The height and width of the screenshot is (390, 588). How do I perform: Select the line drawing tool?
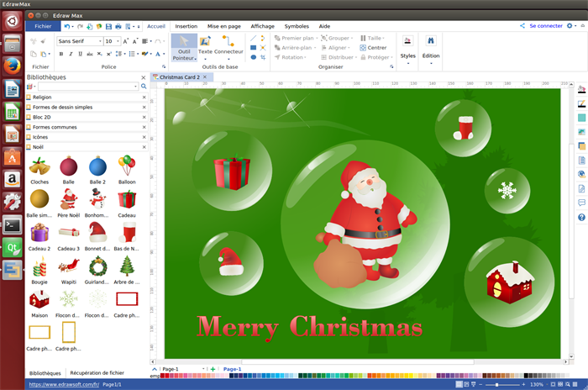[x=253, y=38]
